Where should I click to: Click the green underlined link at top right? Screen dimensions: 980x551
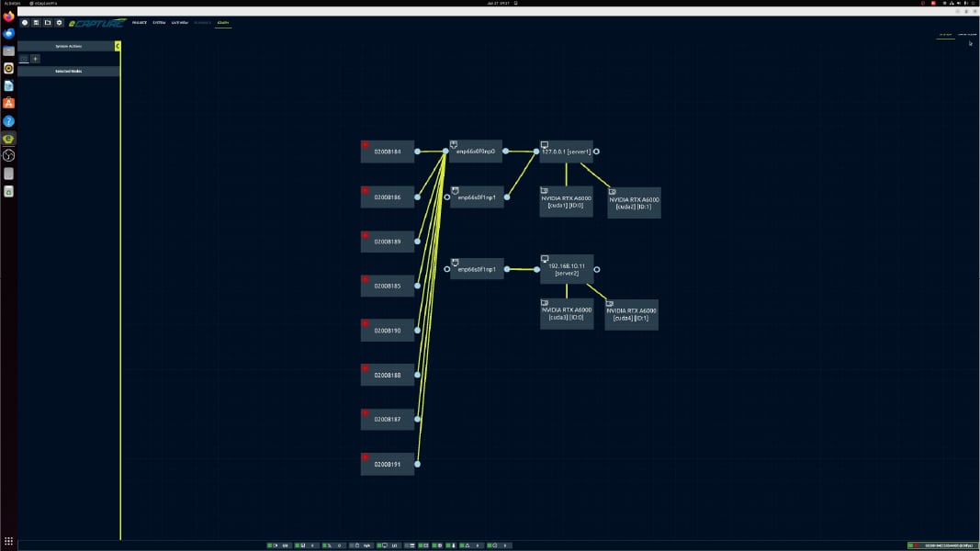pyautogui.click(x=946, y=35)
